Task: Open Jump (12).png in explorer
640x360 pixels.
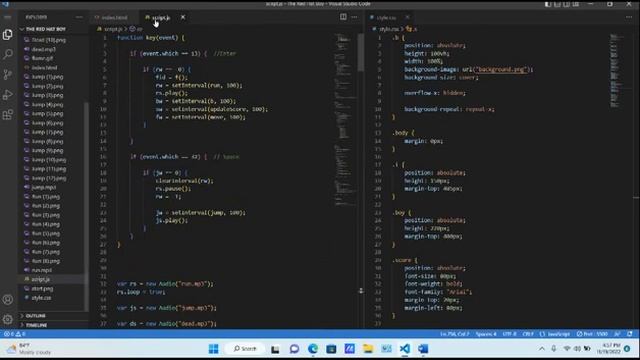Action: coord(49,178)
